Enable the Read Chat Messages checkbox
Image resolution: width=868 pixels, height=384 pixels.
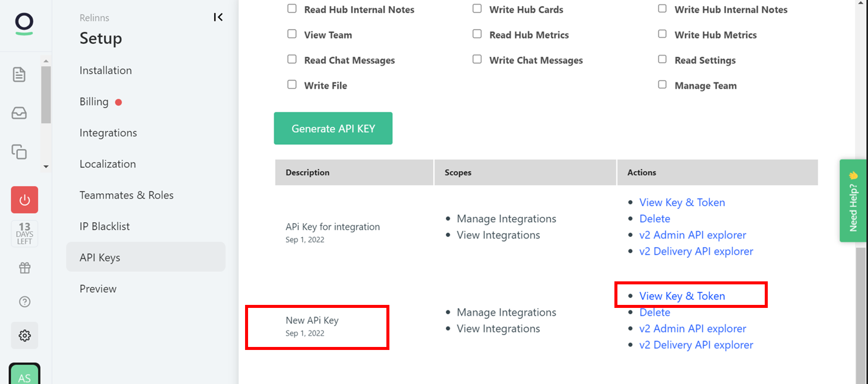[292, 60]
